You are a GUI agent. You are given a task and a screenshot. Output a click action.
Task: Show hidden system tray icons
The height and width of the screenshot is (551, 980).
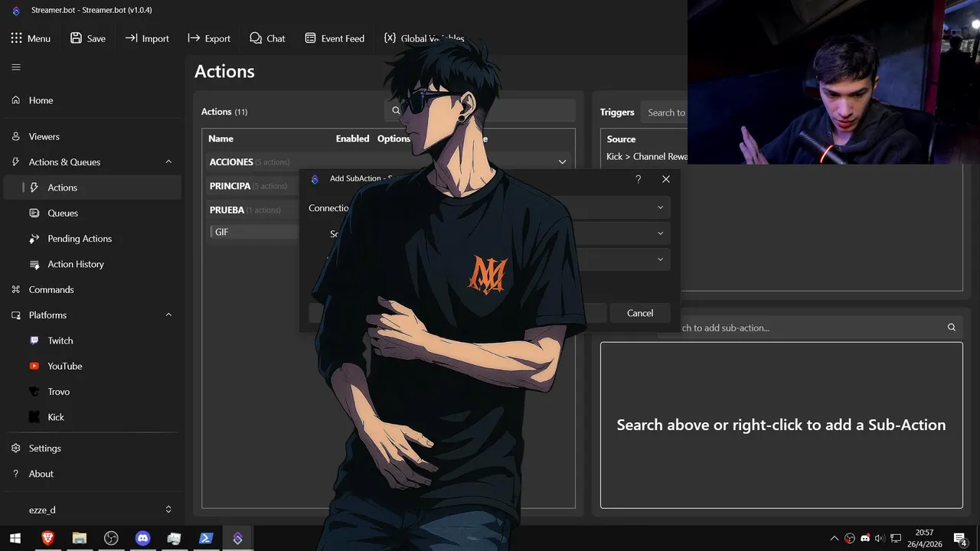[x=835, y=539]
